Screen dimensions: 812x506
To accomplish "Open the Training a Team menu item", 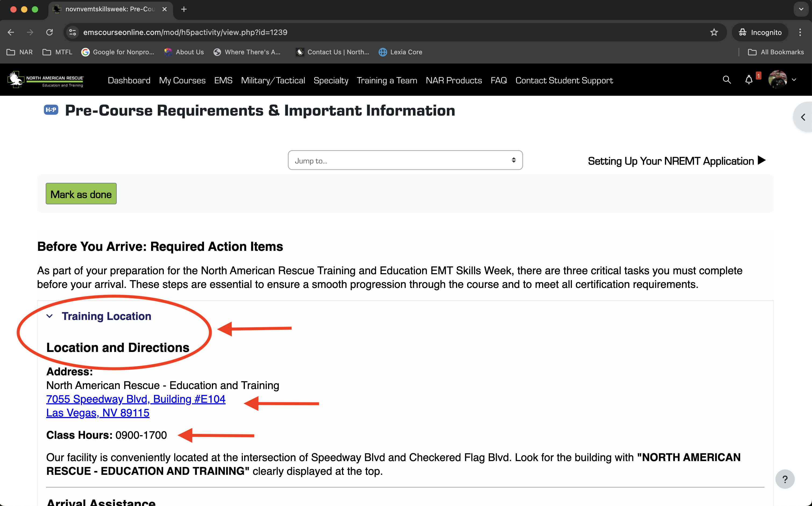I will (387, 80).
